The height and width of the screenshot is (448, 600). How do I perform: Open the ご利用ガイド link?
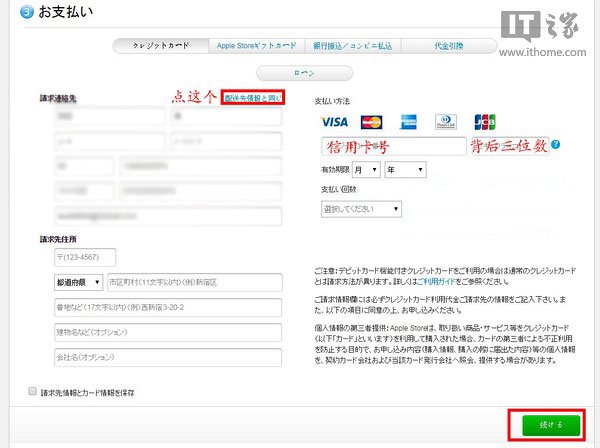tap(436, 282)
